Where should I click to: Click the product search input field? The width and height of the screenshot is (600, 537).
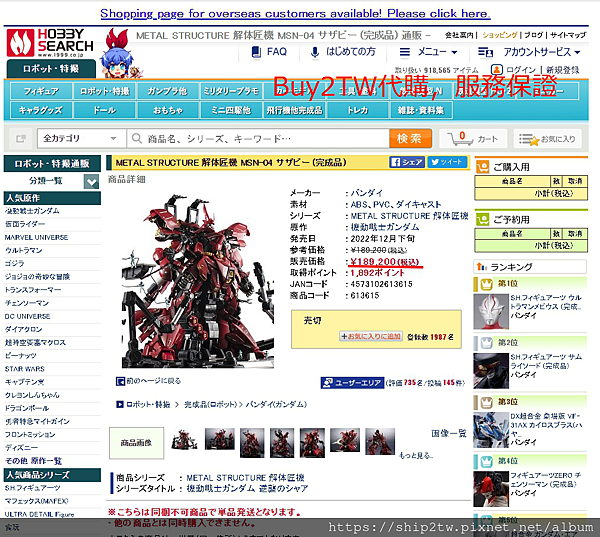(x=258, y=138)
